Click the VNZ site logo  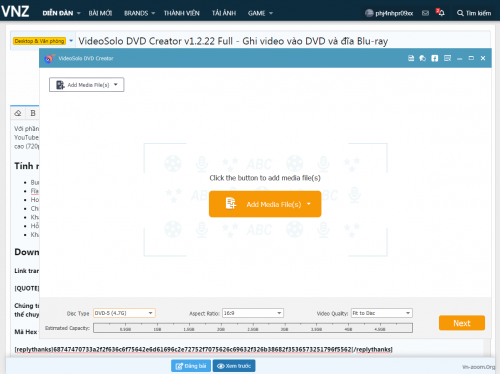click(15, 11)
